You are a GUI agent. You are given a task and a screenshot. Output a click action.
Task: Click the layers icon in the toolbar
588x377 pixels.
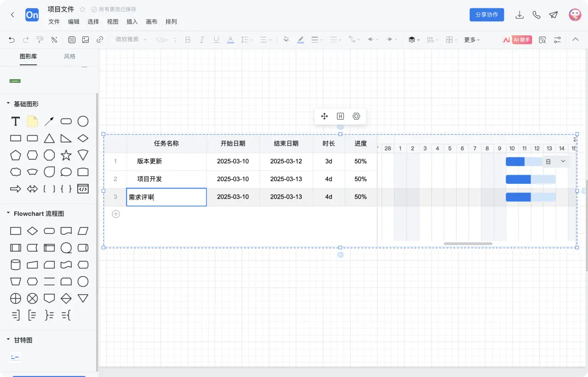411,40
